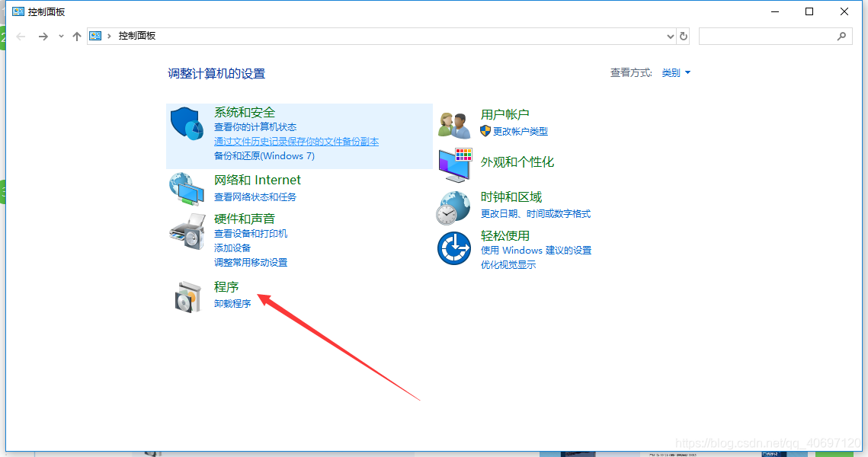Click 卸载程序 link

click(x=232, y=304)
